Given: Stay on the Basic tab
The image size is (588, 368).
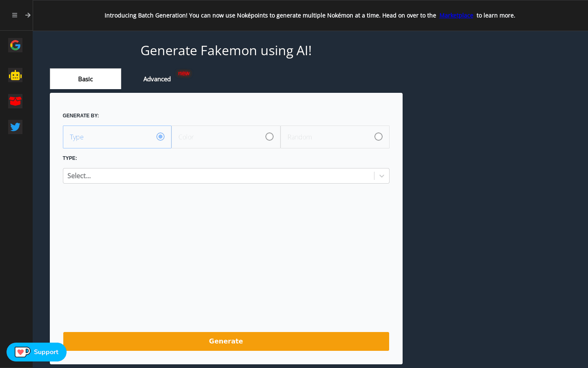Looking at the screenshot, I should click(85, 79).
